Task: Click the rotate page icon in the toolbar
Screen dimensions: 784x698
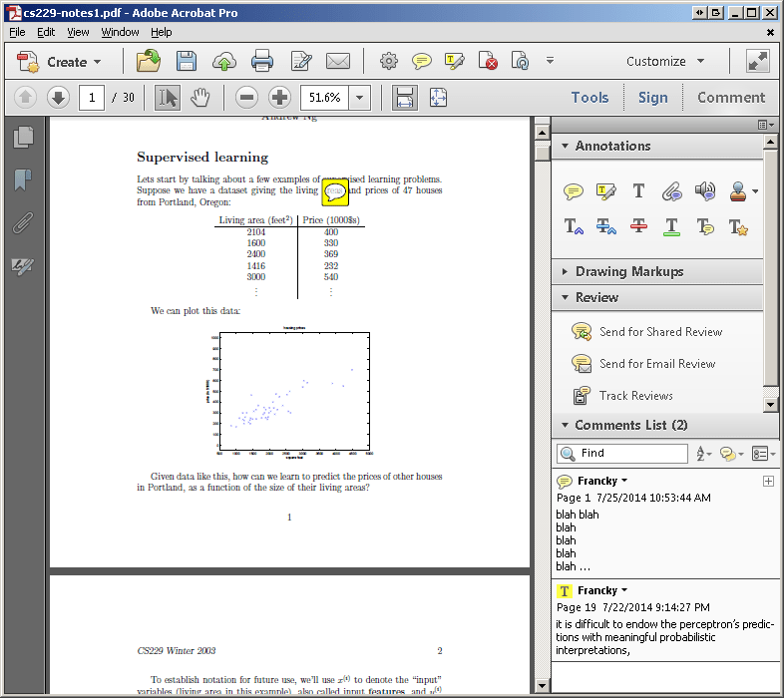Action: [x=520, y=61]
